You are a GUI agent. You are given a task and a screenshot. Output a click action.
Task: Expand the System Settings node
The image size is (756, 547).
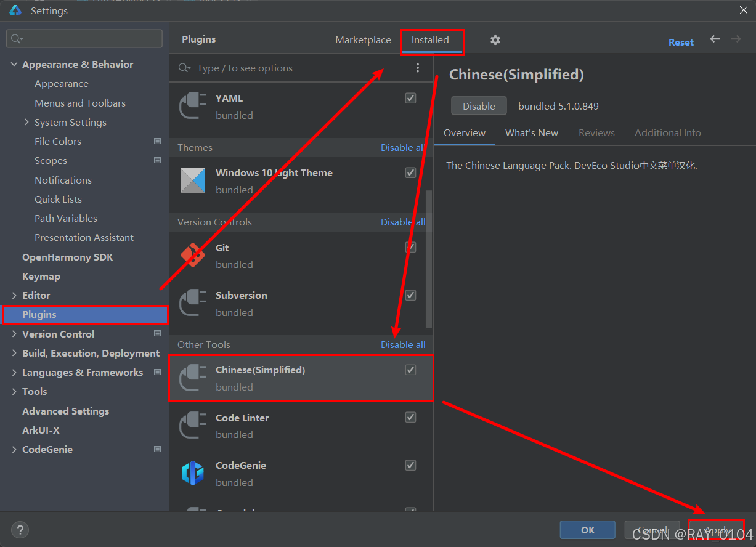[x=26, y=122]
